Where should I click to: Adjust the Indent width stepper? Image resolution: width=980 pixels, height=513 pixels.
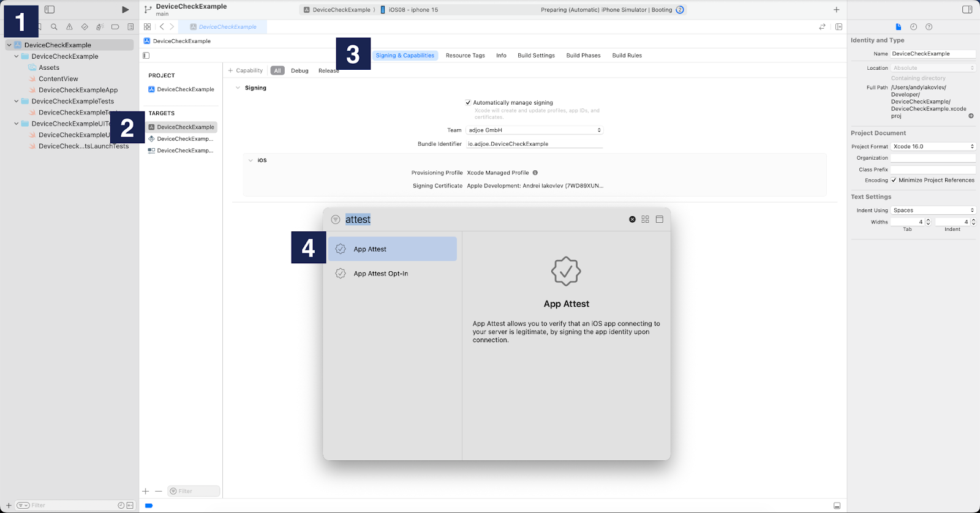pyautogui.click(x=973, y=222)
